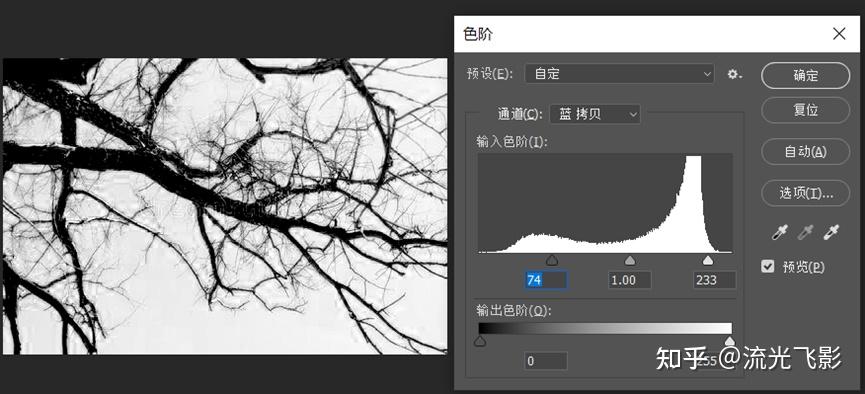Click the midtone field showing 1.00

(629, 280)
